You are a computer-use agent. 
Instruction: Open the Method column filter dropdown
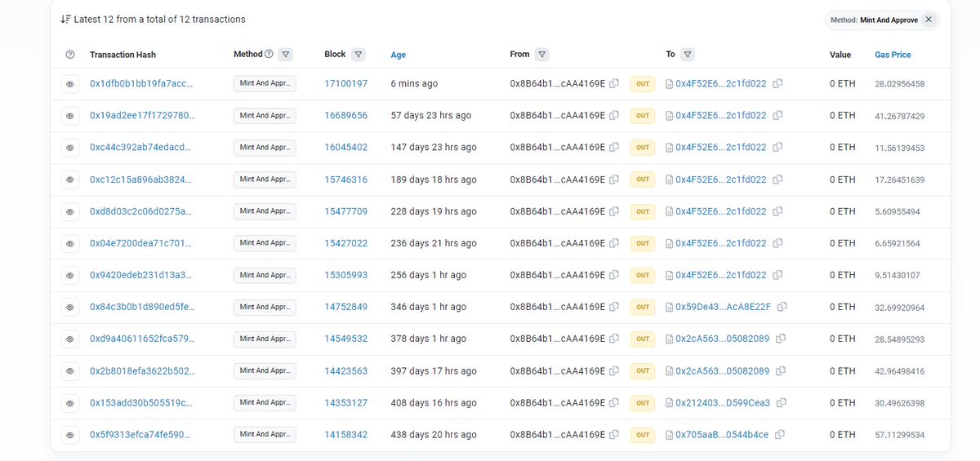click(x=285, y=55)
